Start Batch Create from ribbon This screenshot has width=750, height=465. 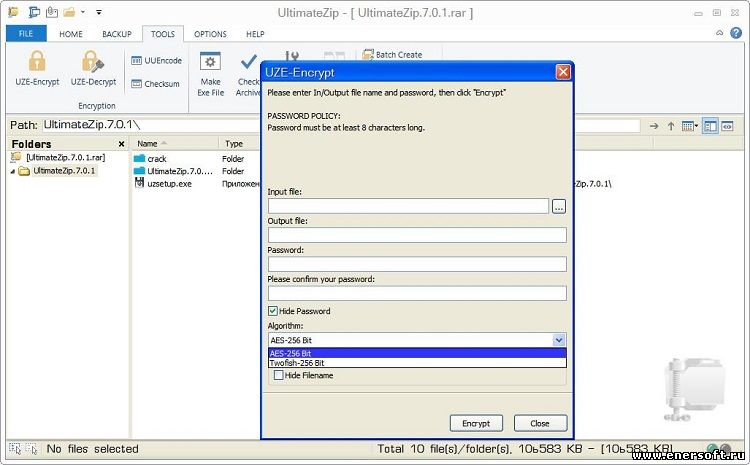coord(392,55)
